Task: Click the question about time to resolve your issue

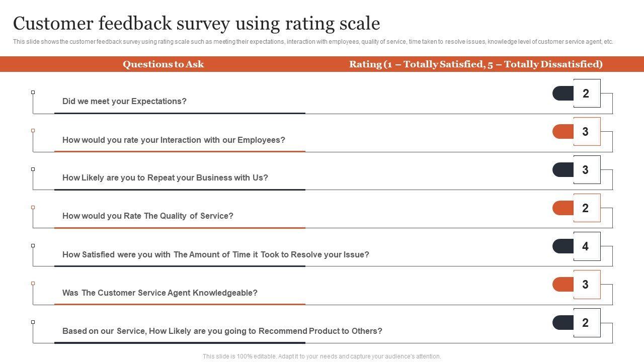Action: 215,255
